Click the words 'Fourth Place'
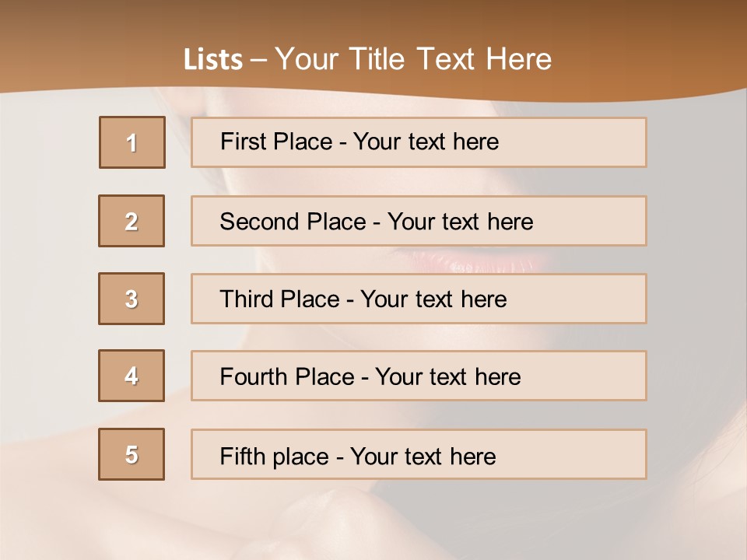The height and width of the screenshot is (560, 747). click(287, 376)
